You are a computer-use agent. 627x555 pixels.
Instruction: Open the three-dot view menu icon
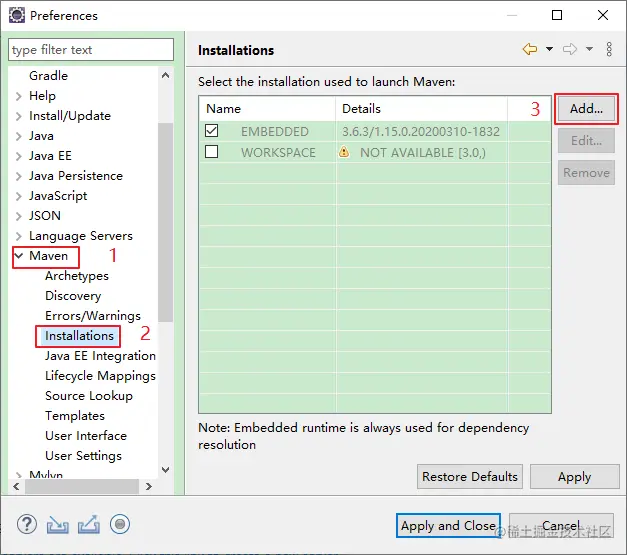point(609,49)
